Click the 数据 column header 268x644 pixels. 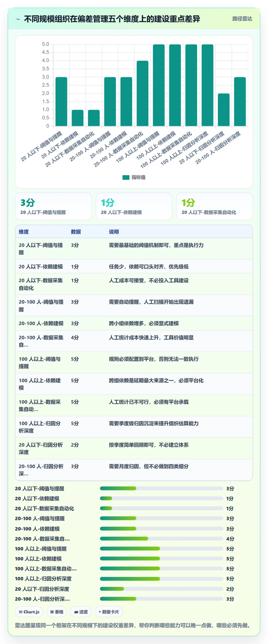pyautogui.click(x=76, y=232)
